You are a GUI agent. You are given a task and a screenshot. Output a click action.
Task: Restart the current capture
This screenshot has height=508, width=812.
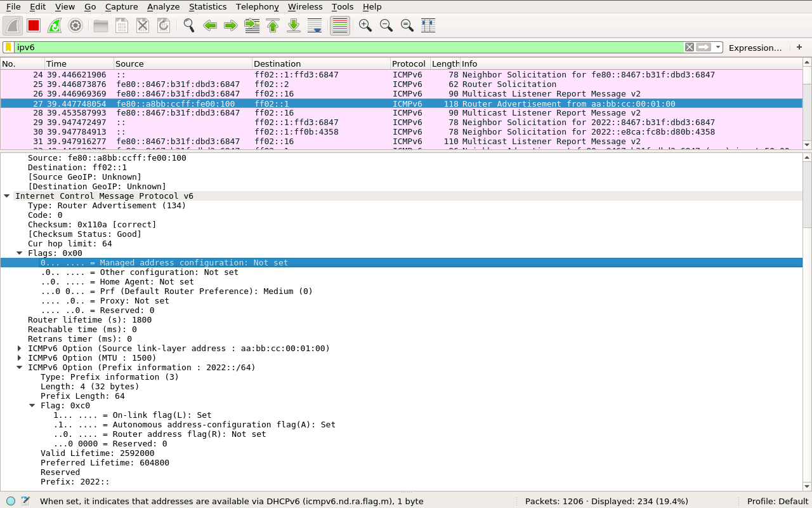(55, 25)
